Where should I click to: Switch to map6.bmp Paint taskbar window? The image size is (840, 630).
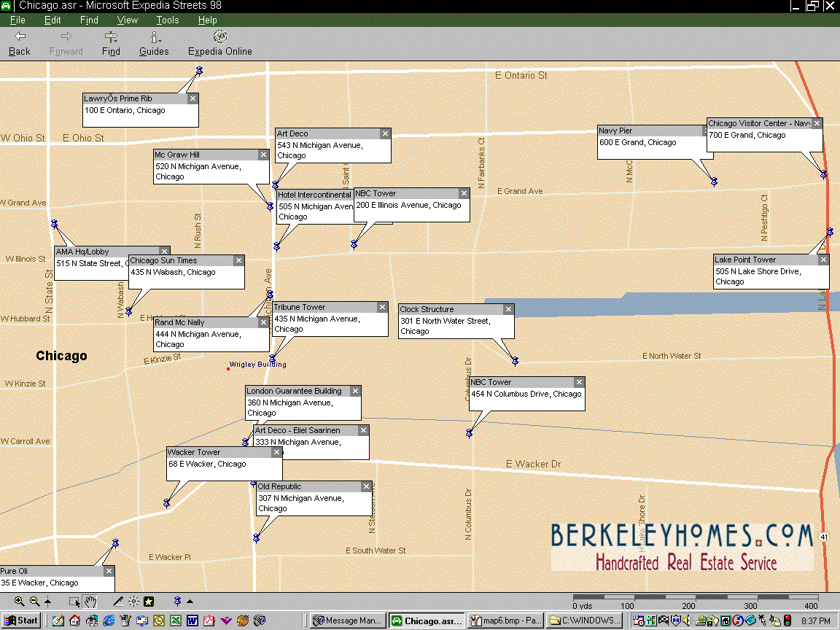(505, 621)
